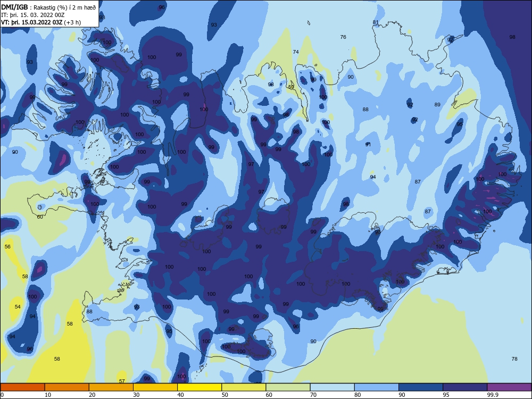Click the legend tick label '10'
Screen dimensions: 532x399
[48, 395]
